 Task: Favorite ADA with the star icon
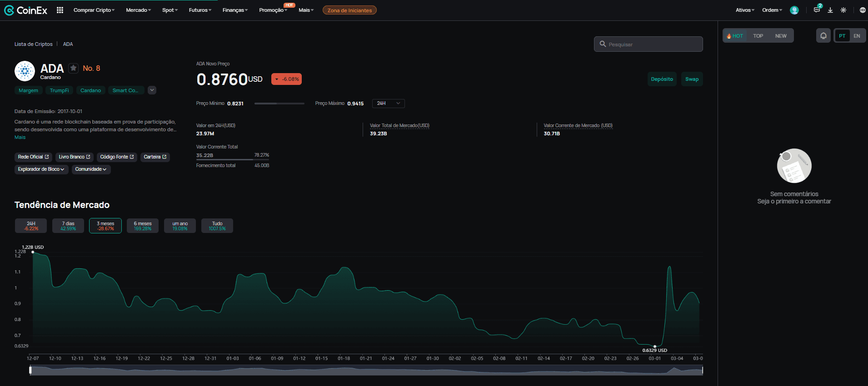(x=73, y=68)
